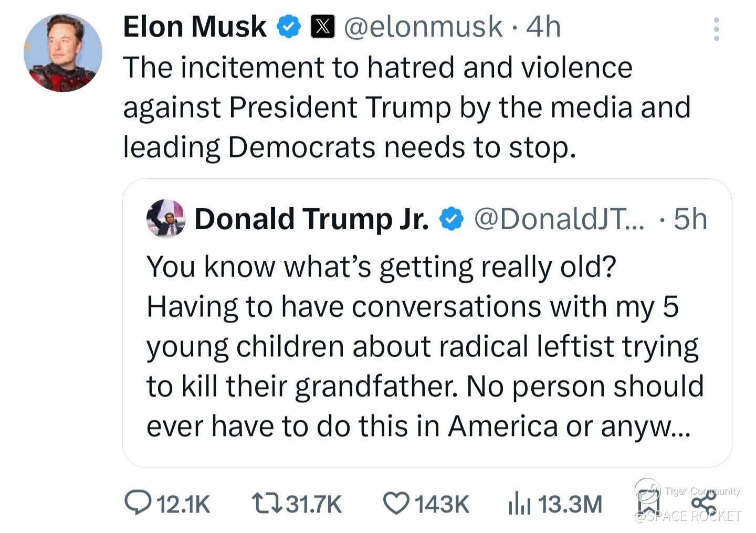Open Donald Trump Jr.'s small avatar
This screenshot has height=533, width=756.
(166, 218)
